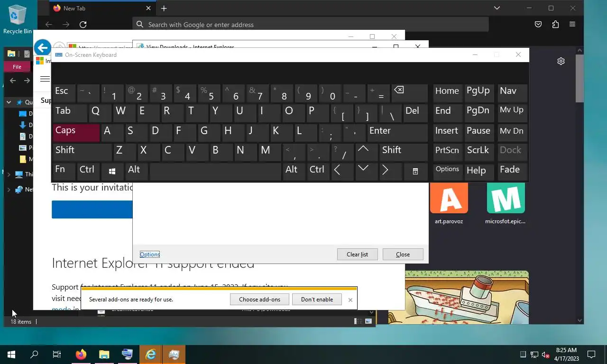Screen dimensions: 607x364
Task: Select the New Tab tab in Firefox
Action: (102, 8)
